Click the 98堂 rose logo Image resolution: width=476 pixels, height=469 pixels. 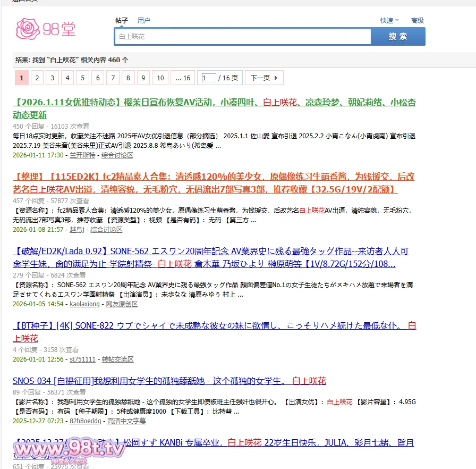46,28
